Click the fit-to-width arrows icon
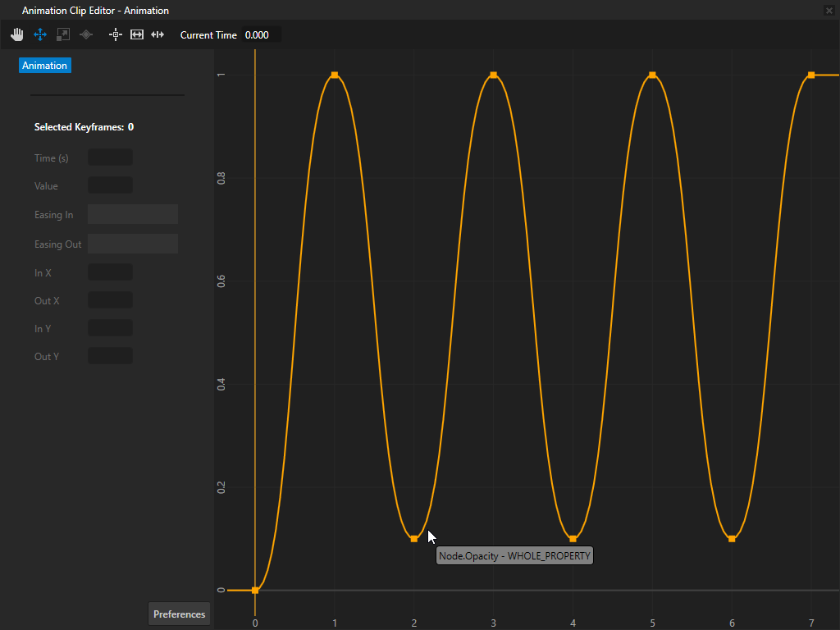840x630 pixels. pos(137,34)
